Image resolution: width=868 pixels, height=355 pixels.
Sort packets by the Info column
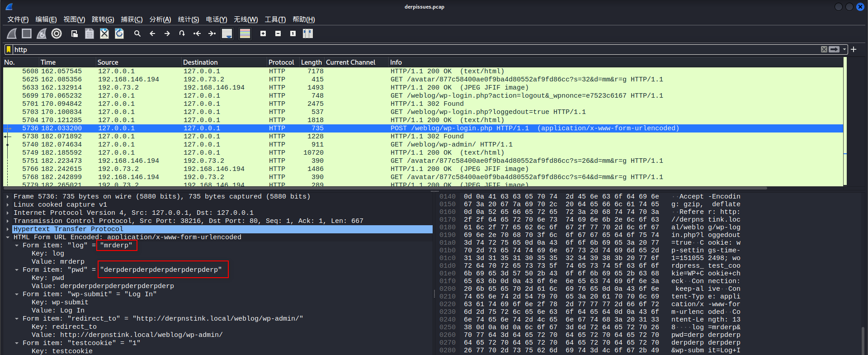(x=616, y=62)
